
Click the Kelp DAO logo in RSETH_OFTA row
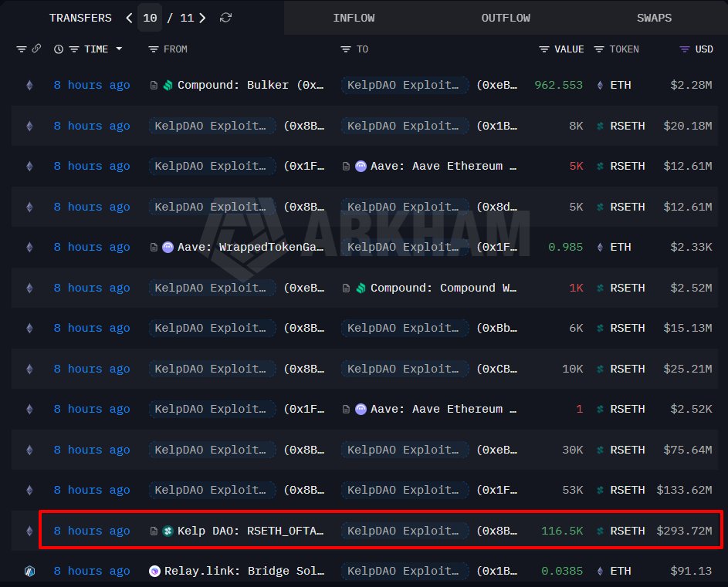[x=168, y=531]
